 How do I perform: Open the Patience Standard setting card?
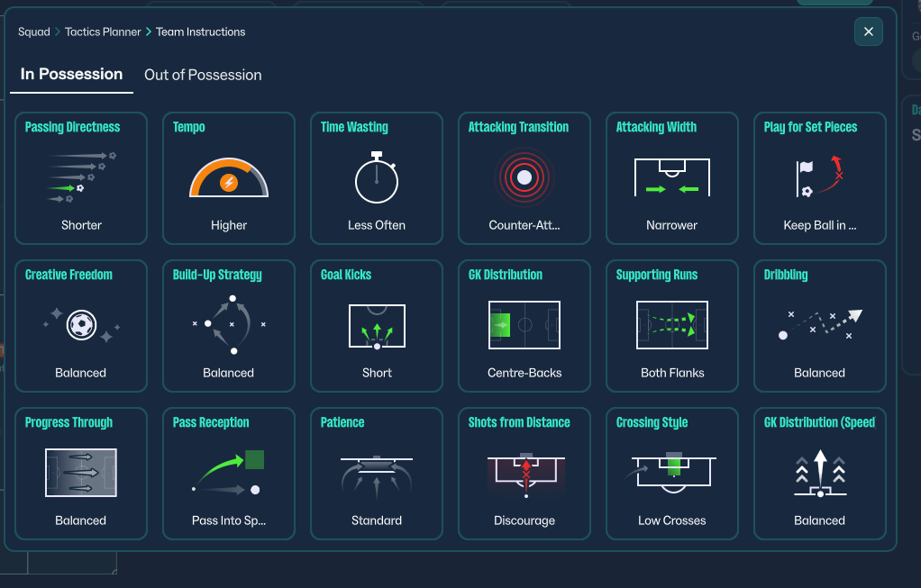tap(377, 474)
